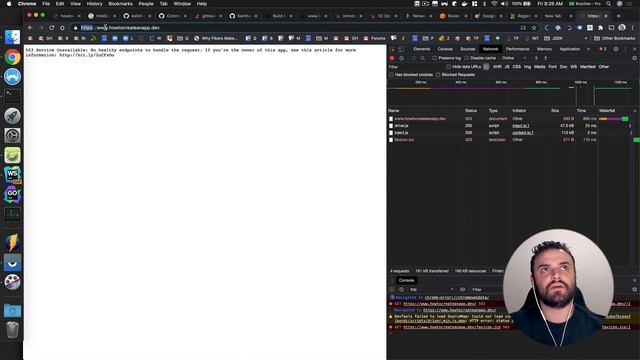Open Network panel settings gear

click(x=634, y=58)
